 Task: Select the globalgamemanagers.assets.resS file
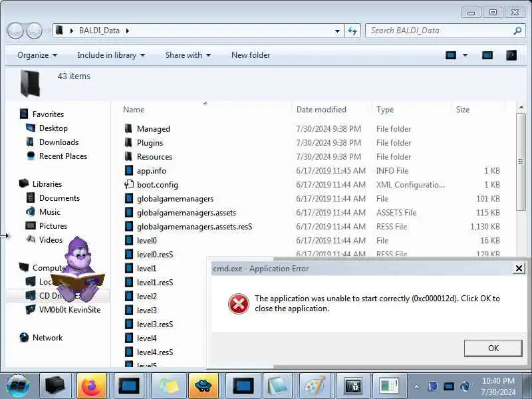[x=194, y=227]
